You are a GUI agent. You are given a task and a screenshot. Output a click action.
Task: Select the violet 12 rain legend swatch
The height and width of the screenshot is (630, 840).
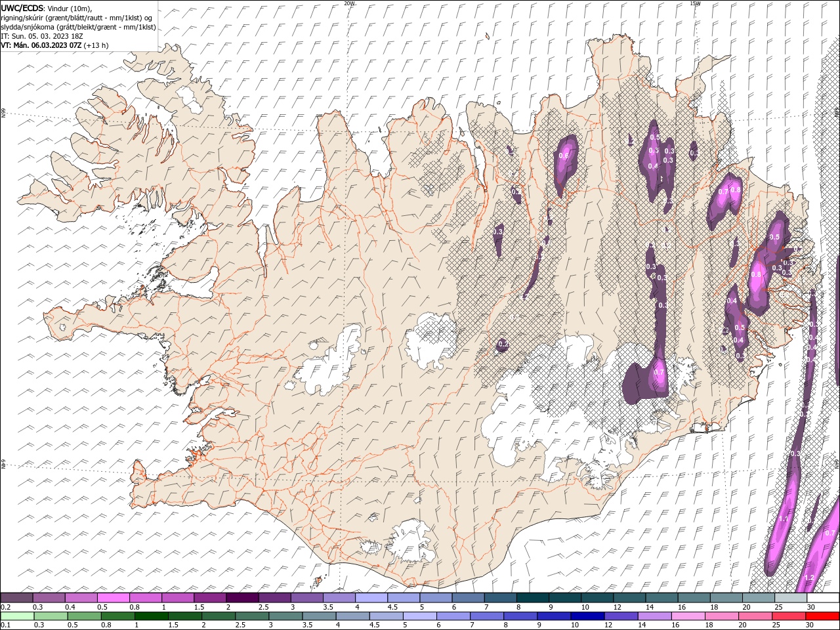coord(620,616)
